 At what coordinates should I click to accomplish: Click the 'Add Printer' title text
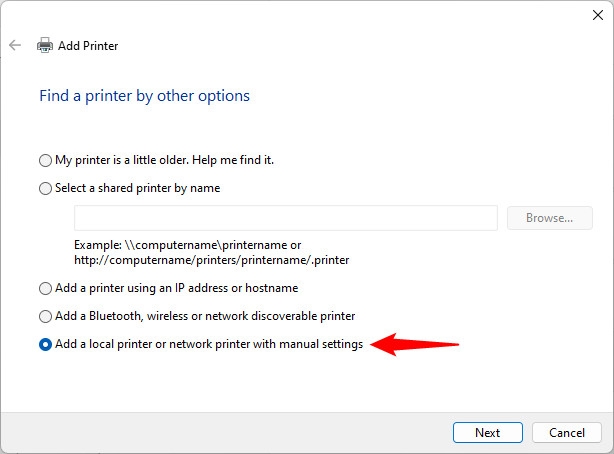(88, 46)
